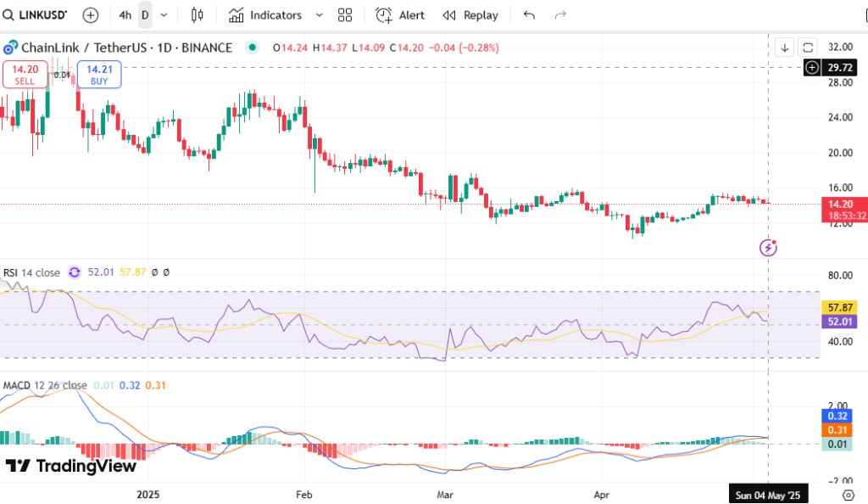Screen dimensions: 868x504
Task: Add a symbol to compare with plus icon
Action: (90, 15)
